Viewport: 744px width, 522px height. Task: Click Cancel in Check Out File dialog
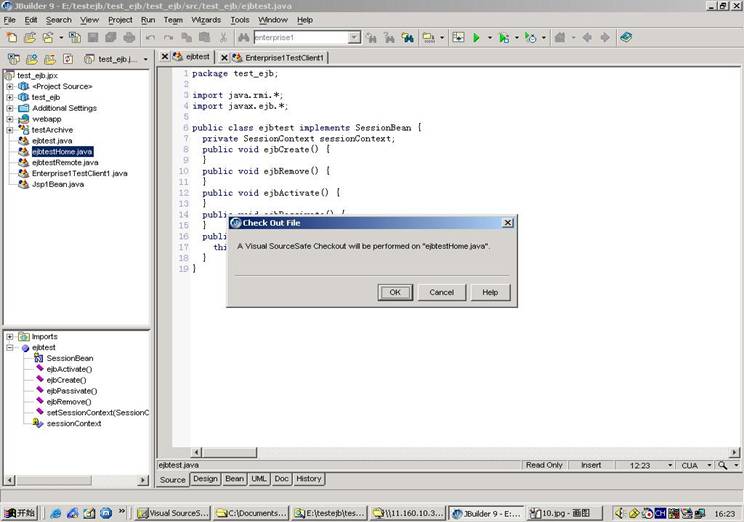tap(441, 292)
